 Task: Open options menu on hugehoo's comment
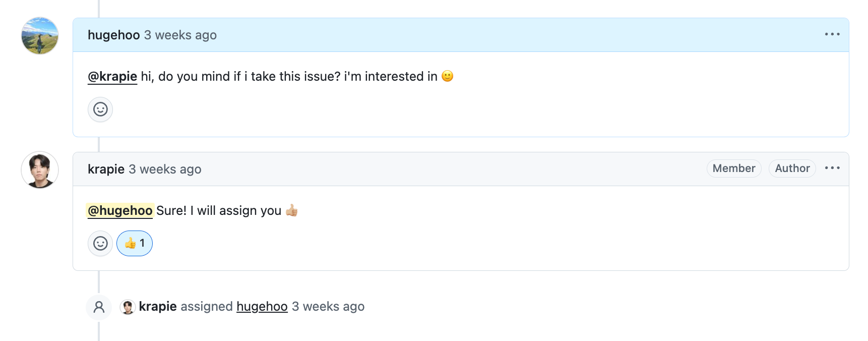pyautogui.click(x=832, y=34)
